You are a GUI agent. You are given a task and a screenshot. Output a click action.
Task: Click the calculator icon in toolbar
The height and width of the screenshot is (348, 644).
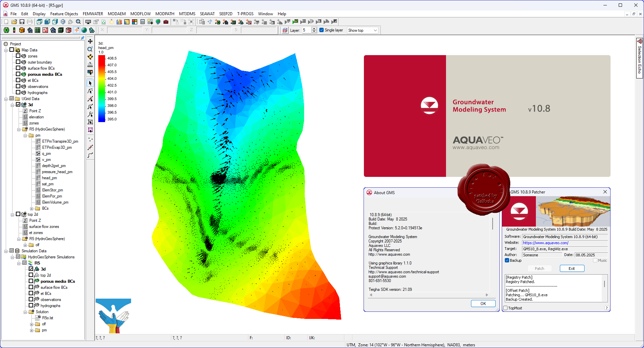pyautogui.click(x=142, y=22)
